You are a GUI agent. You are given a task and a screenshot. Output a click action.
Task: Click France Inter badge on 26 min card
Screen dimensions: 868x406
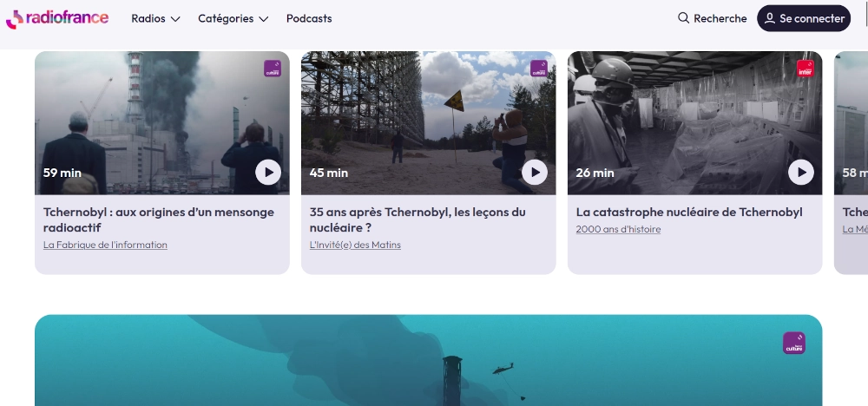[805, 69]
